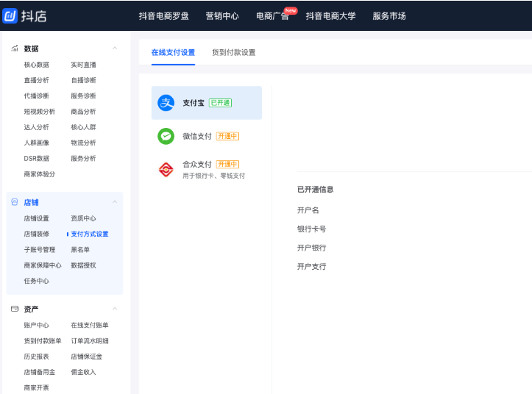
Task: Open 人群画像 in sidebar
Action: [36, 143]
